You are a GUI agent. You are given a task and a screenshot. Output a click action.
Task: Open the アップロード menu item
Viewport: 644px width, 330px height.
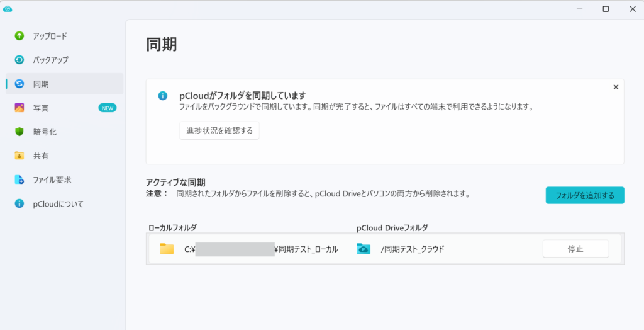[50, 36]
